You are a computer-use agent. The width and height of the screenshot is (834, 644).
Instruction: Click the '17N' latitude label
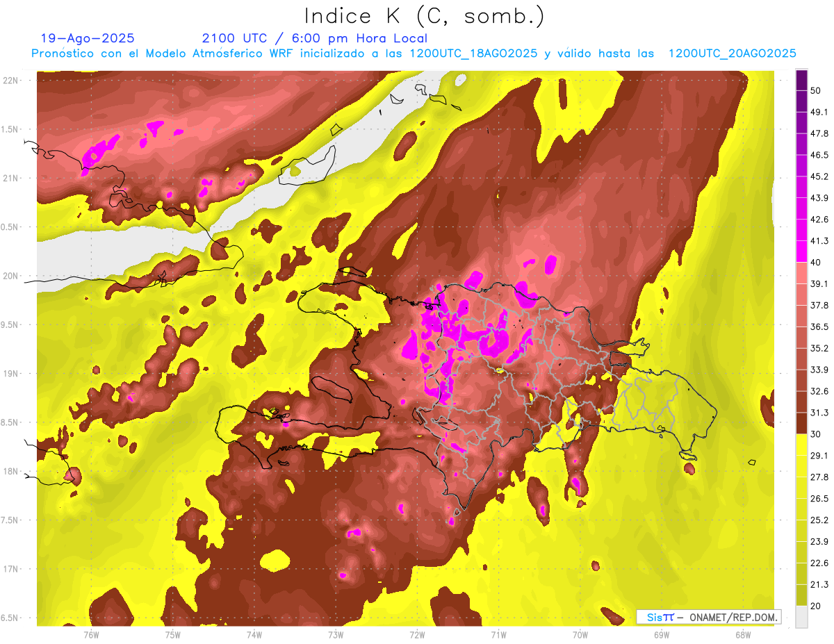click(x=12, y=570)
